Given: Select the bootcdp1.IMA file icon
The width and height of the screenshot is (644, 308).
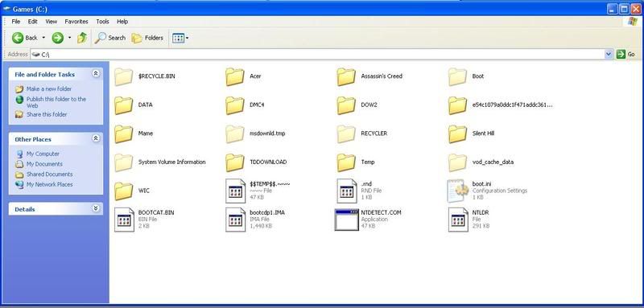Looking at the screenshot, I should pyautogui.click(x=235, y=220).
